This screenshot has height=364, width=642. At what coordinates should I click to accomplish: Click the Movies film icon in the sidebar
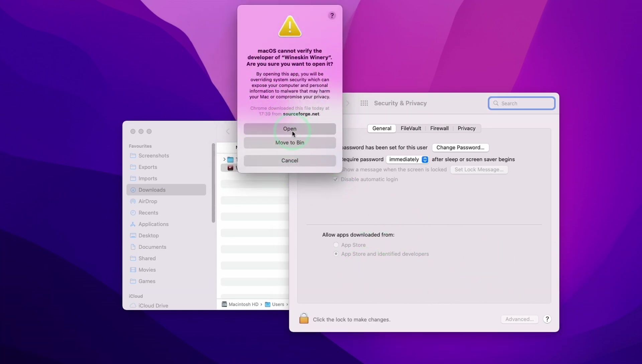point(133,270)
